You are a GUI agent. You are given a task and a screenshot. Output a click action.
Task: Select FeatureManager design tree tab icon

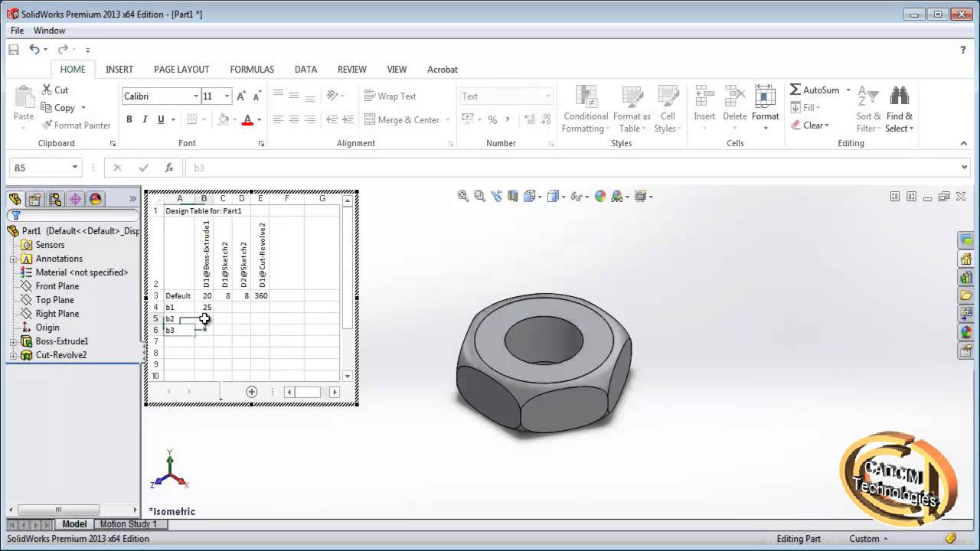[15, 199]
